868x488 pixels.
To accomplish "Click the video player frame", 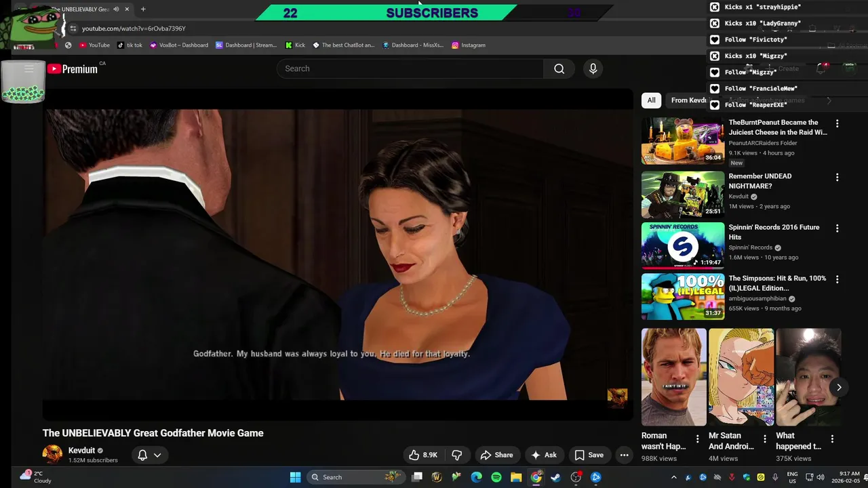I will (x=338, y=255).
